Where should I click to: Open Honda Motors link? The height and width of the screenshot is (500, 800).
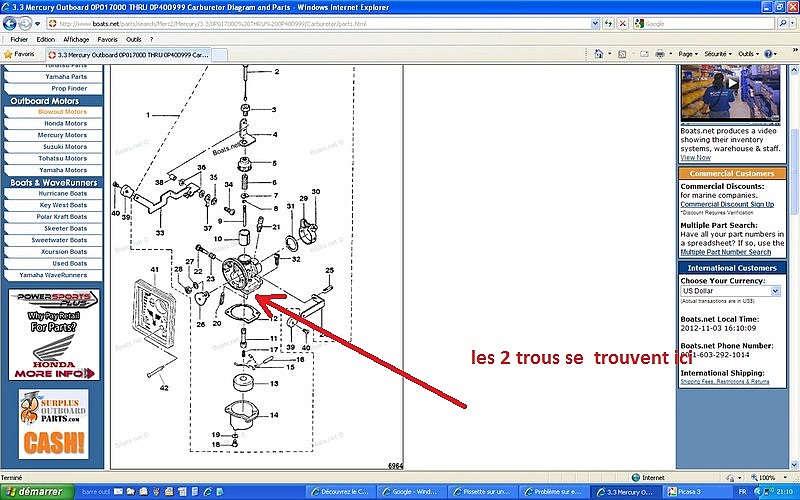click(65, 123)
